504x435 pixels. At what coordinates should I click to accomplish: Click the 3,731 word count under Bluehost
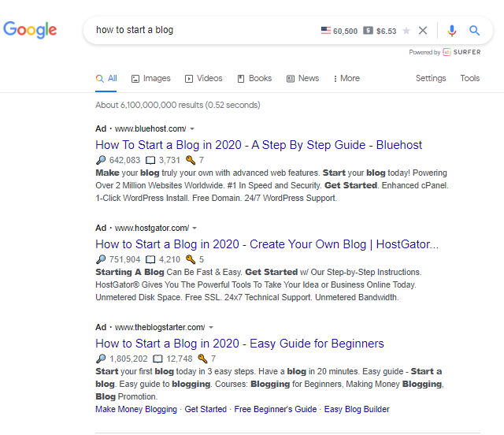coord(169,160)
